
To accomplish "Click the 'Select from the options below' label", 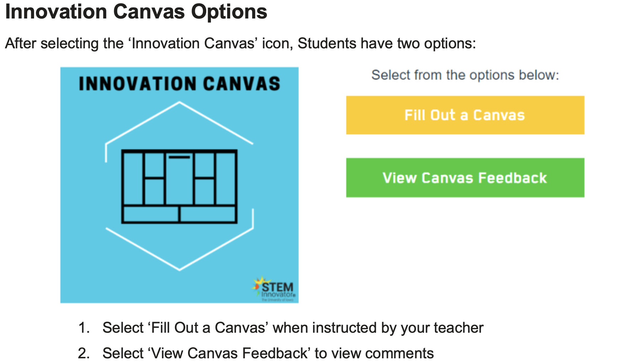I will click(465, 75).
